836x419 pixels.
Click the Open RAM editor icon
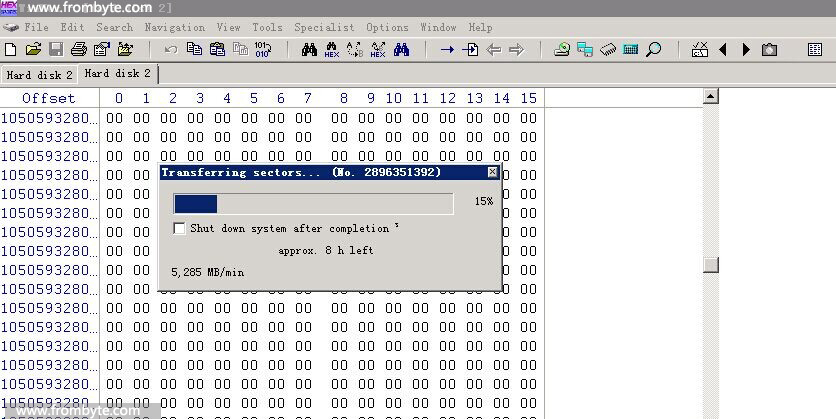click(x=608, y=49)
